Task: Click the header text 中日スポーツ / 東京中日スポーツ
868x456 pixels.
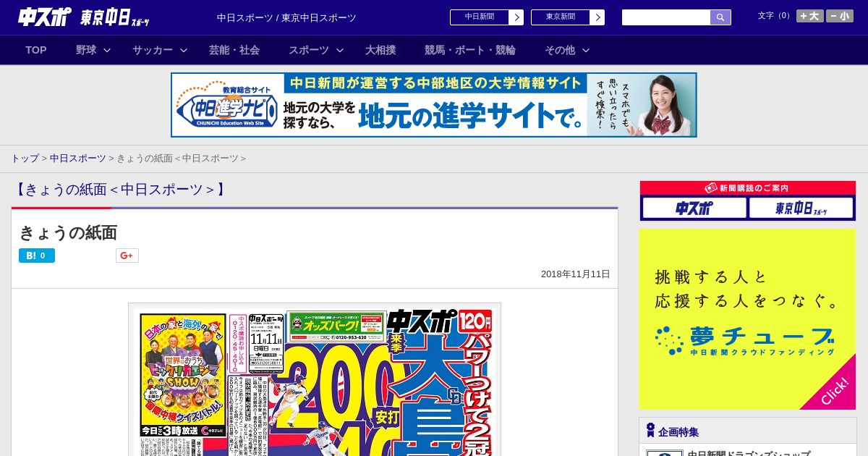Action: point(286,18)
